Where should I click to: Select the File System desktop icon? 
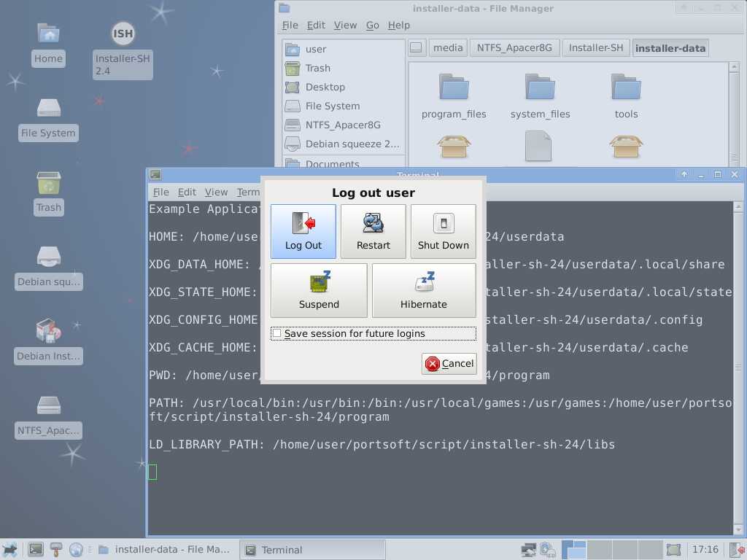[x=48, y=120]
